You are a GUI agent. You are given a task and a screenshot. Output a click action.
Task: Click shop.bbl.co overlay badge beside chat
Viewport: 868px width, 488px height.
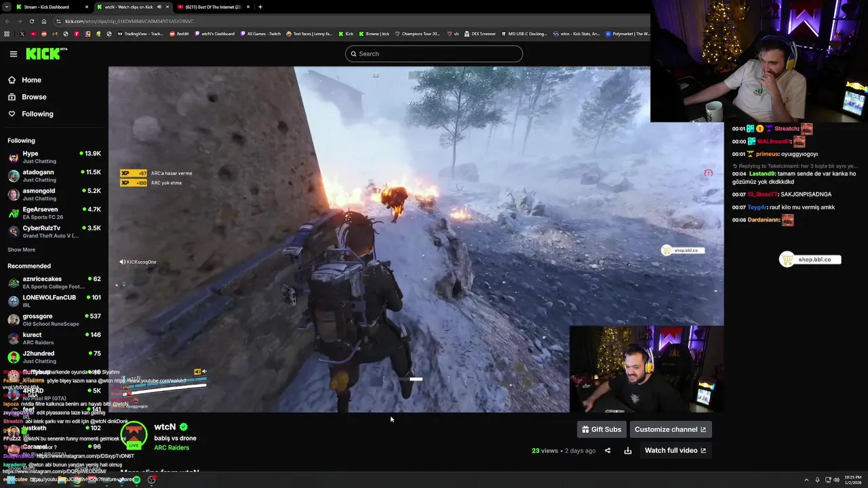tap(810, 260)
